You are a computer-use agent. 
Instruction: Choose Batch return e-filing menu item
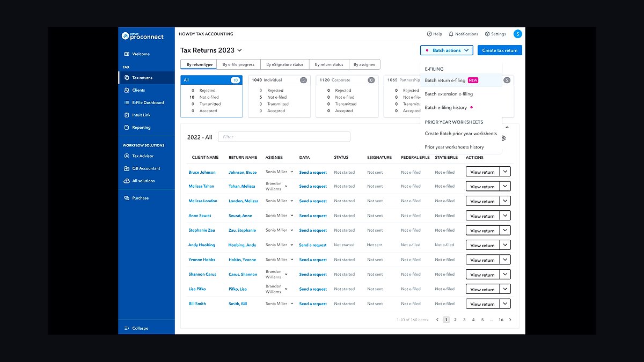pyautogui.click(x=461, y=80)
